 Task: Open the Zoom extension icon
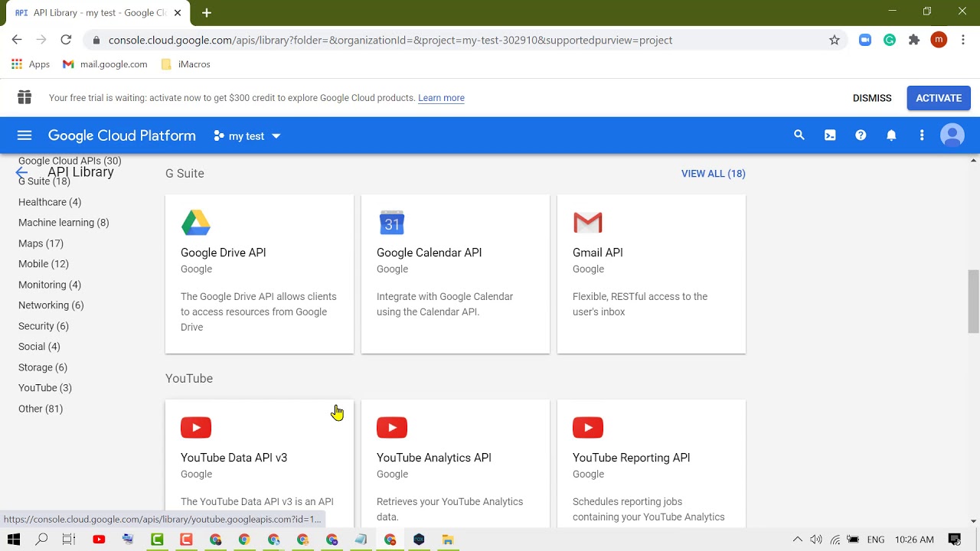click(x=865, y=40)
